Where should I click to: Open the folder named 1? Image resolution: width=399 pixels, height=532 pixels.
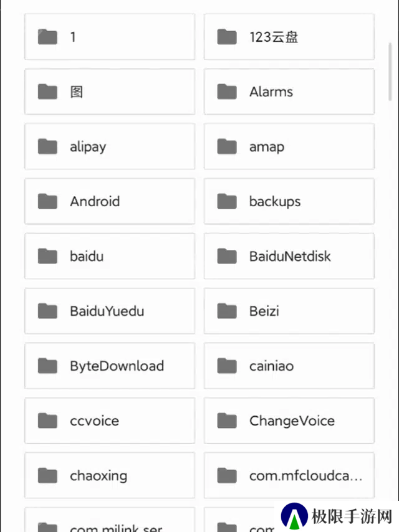tap(110, 37)
